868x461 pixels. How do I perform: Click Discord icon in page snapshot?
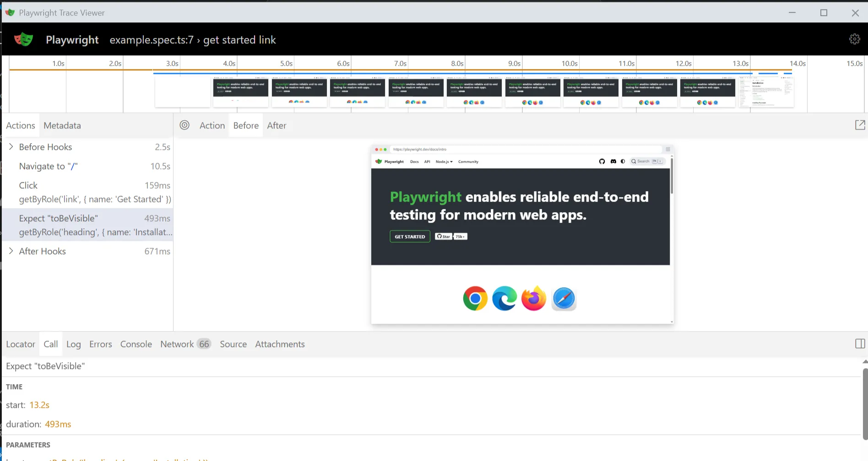click(x=613, y=161)
